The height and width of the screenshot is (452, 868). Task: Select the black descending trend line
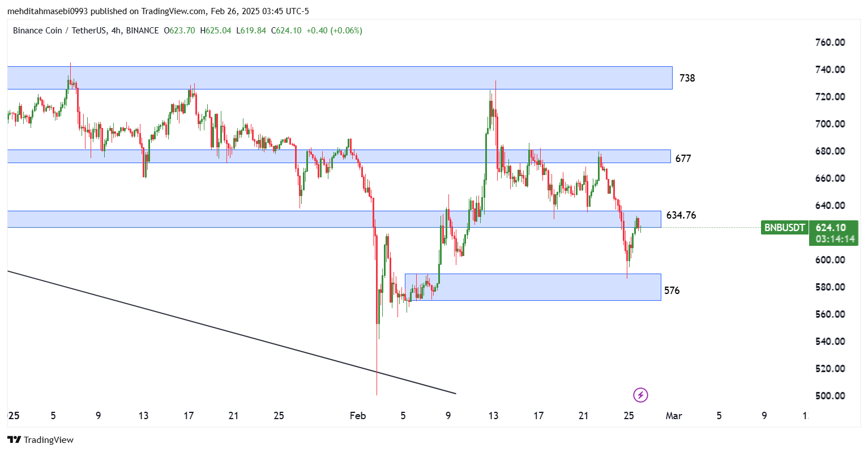pyautogui.click(x=232, y=332)
